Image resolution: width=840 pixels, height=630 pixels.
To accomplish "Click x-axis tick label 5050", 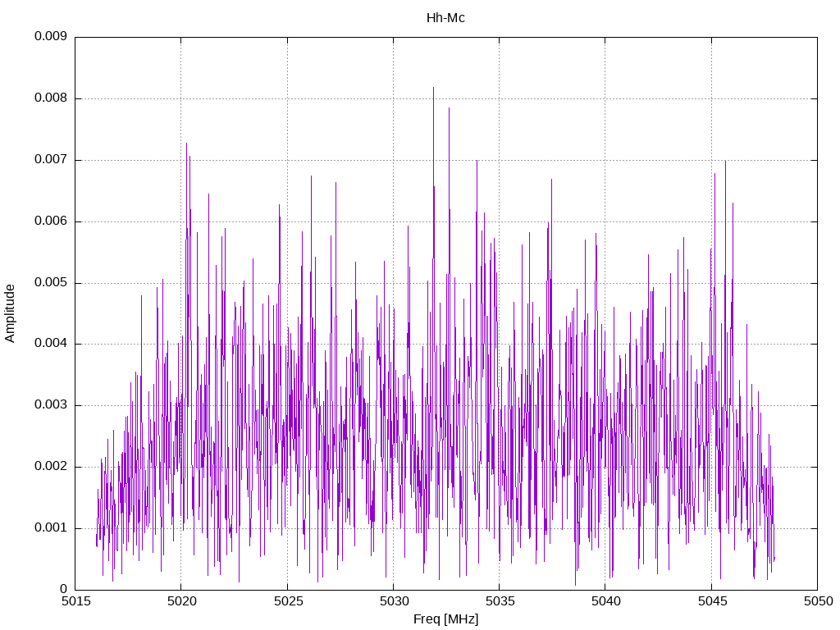I will tap(819, 601).
